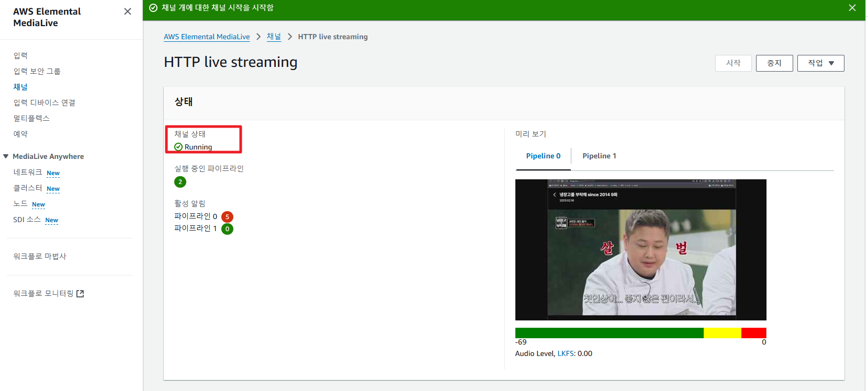Click the success checkmark icon in banner
Viewport: 868px width, 391px height.
click(153, 8)
